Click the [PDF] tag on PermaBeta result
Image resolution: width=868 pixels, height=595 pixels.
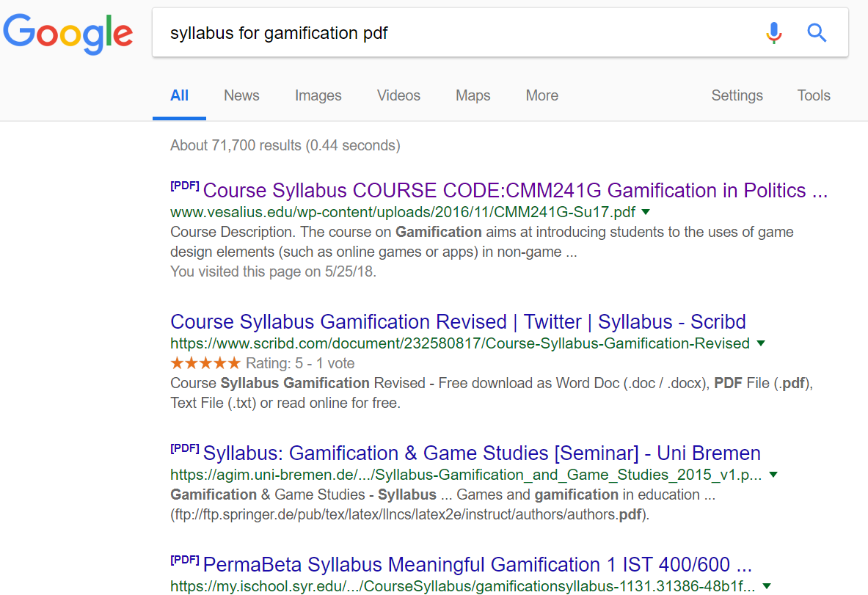(184, 560)
